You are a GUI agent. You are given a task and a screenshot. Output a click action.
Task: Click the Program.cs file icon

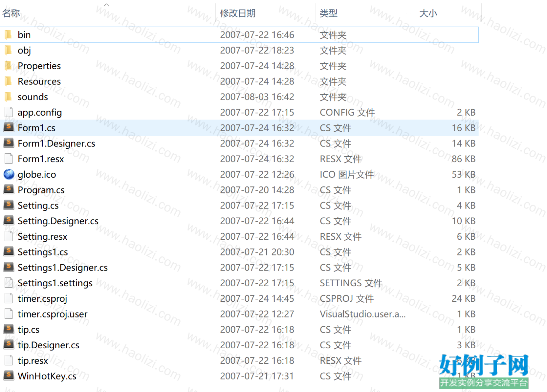click(x=9, y=190)
